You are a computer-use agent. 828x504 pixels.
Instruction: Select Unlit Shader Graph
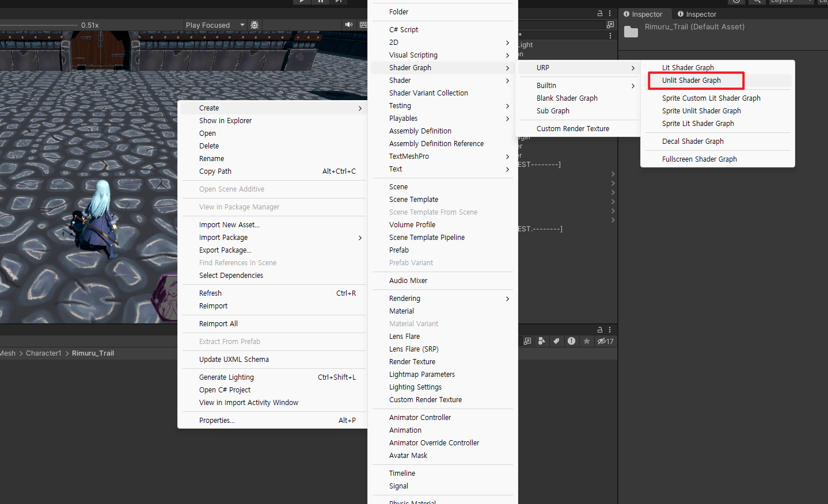717,80
